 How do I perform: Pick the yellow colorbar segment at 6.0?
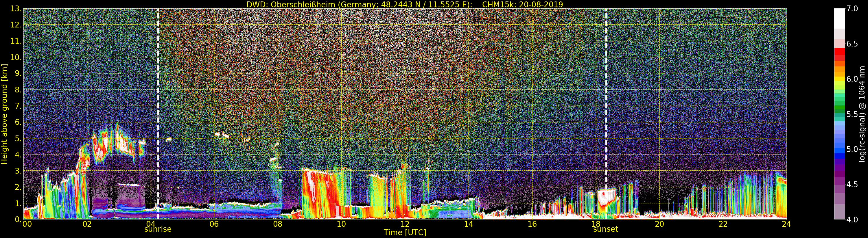coord(839,79)
